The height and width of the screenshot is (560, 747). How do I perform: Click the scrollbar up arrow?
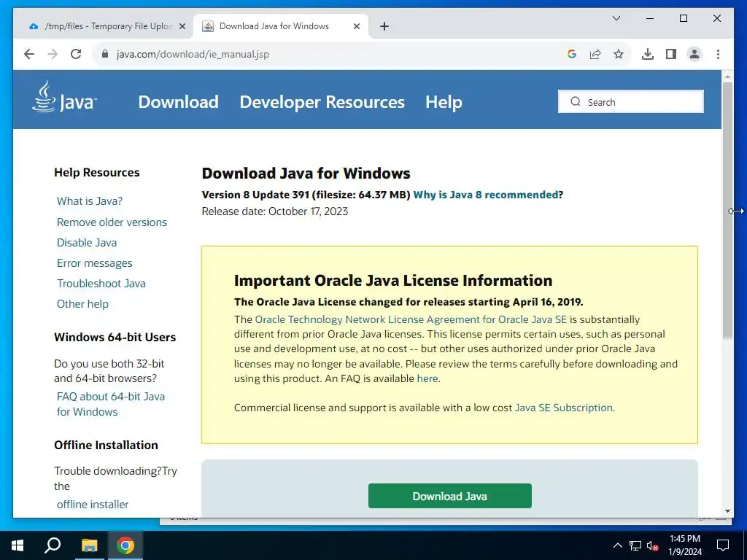pos(727,76)
